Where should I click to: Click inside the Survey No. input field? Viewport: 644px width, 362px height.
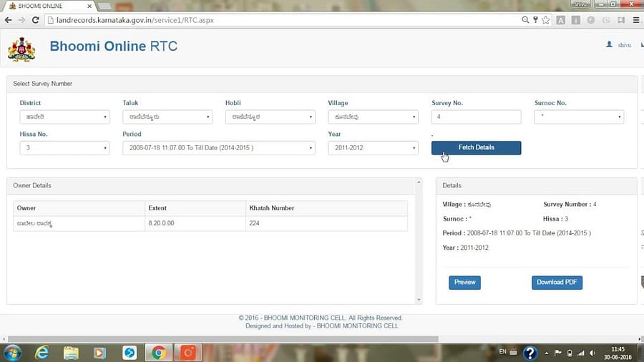476,117
